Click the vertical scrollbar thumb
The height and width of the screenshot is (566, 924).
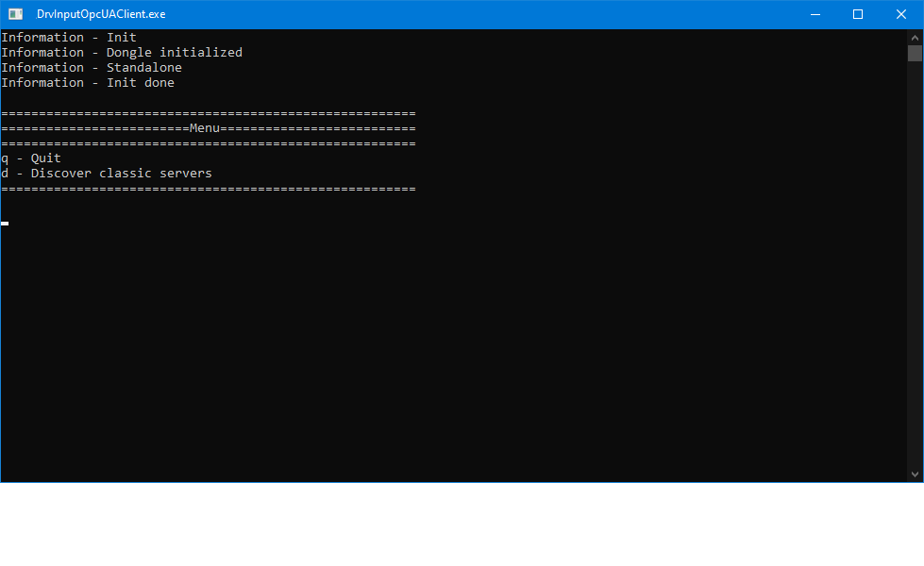click(x=915, y=53)
